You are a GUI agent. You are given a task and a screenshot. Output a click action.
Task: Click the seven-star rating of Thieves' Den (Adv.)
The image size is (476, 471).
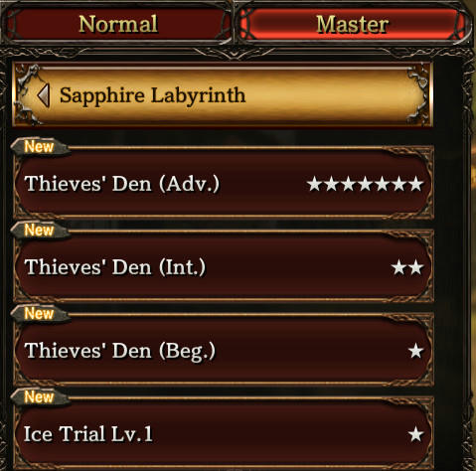click(365, 184)
